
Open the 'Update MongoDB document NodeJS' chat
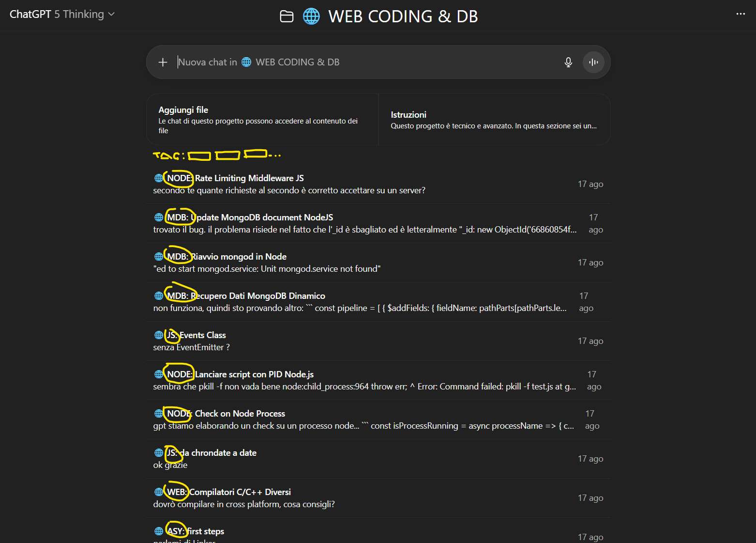click(x=264, y=217)
